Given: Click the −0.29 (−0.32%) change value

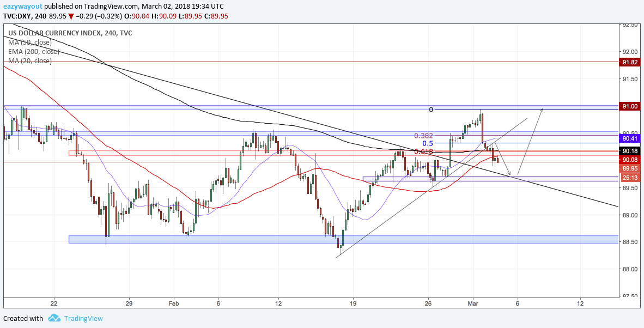Looking at the screenshot, I should click(x=99, y=16).
